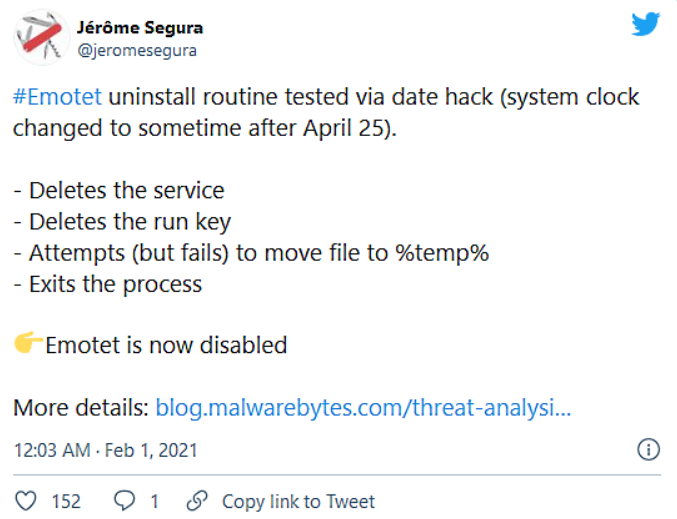Screen dimensions: 677x519
Task: Click the line mentioning %temp%
Action: [x=250, y=253]
